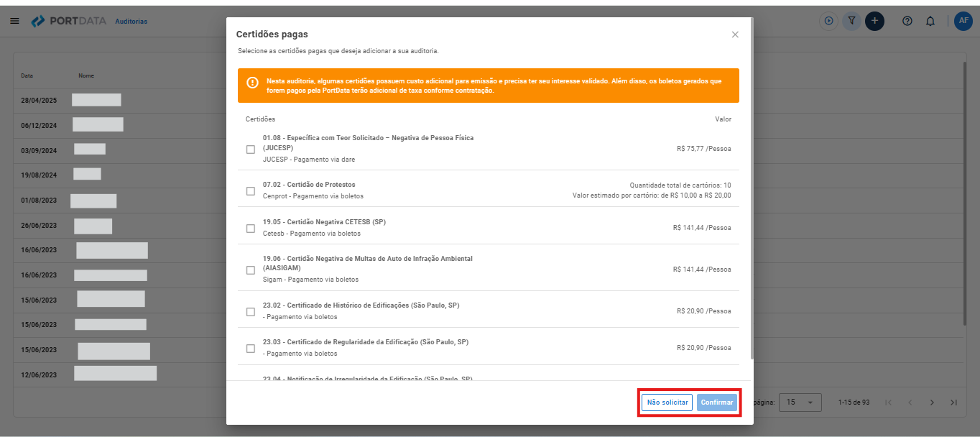Check the 23.03 Regularidade da Edificação checkbox
This screenshot has width=980, height=437.
[x=251, y=349]
